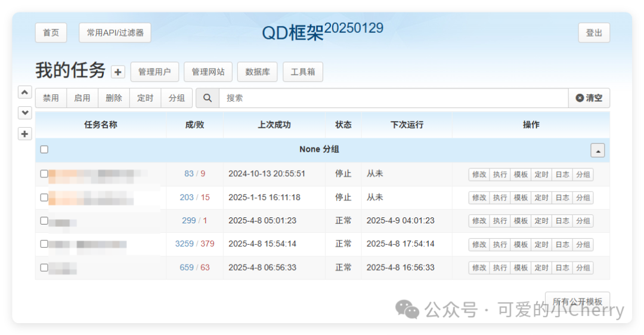
Task: Click the 3259 / 379 count cell
Action: pos(194,244)
